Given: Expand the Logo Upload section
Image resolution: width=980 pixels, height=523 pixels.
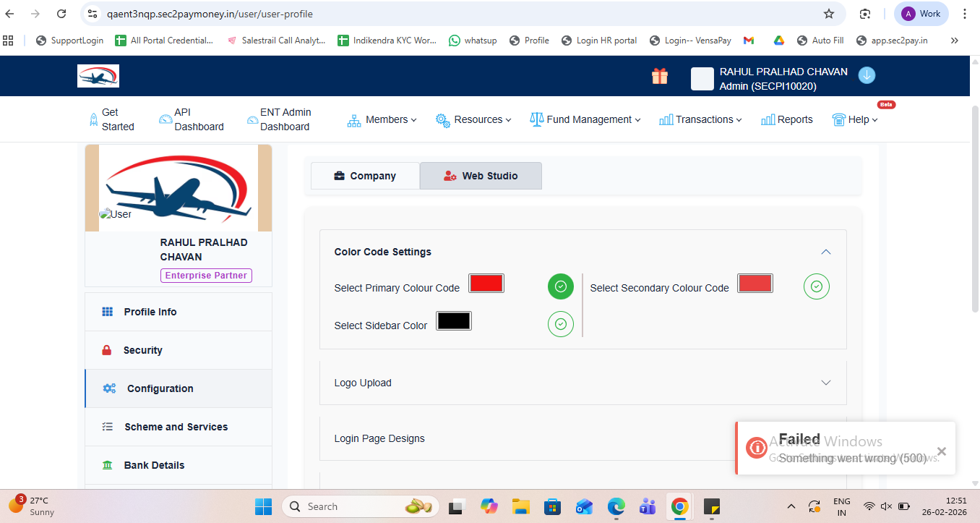Looking at the screenshot, I should [583, 383].
